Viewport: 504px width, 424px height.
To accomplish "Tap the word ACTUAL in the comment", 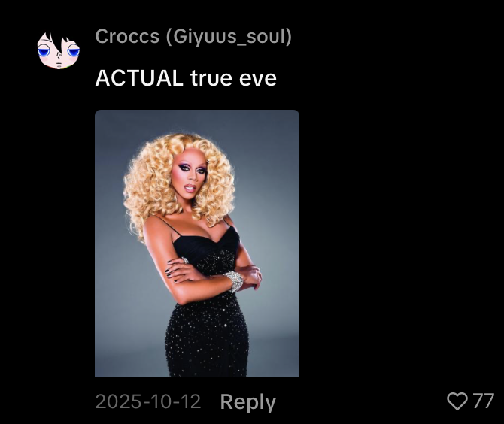I will click(x=139, y=78).
